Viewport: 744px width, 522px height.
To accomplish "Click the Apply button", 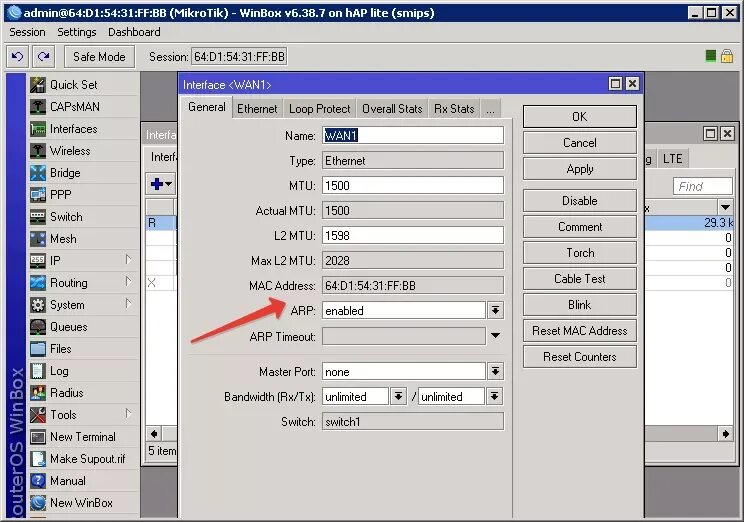I will coord(580,169).
